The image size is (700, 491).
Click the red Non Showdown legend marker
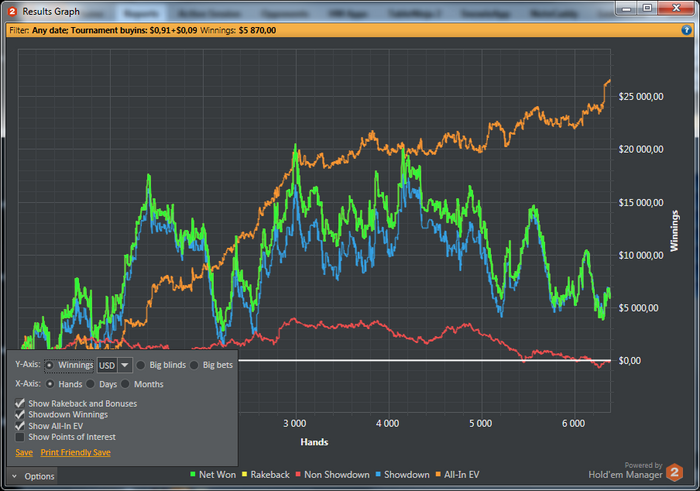[300, 474]
